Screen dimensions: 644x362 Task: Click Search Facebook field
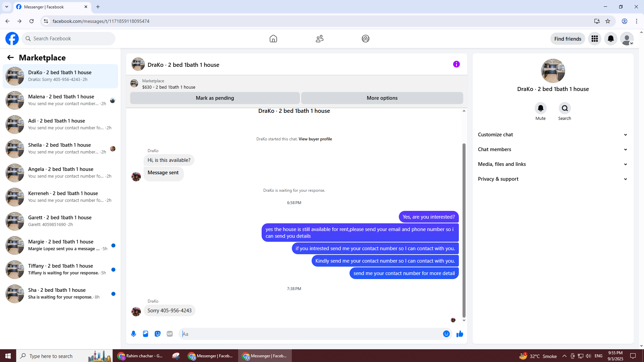[68, 39]
